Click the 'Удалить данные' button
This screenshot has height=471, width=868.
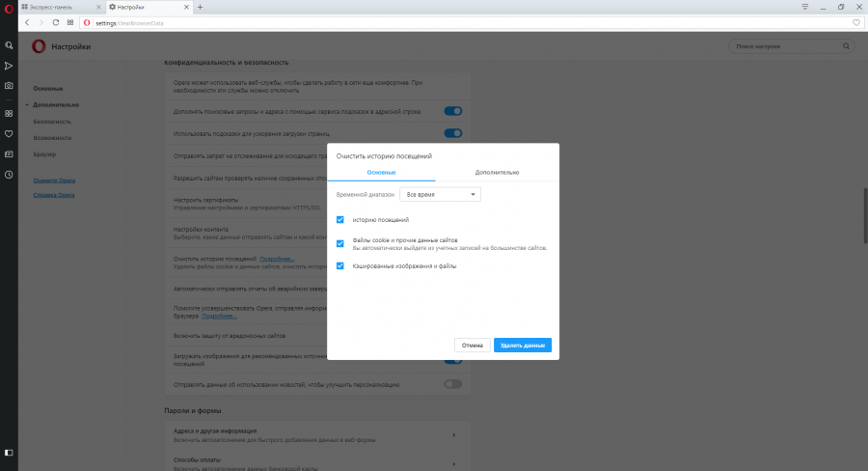(x=522, y=345)
